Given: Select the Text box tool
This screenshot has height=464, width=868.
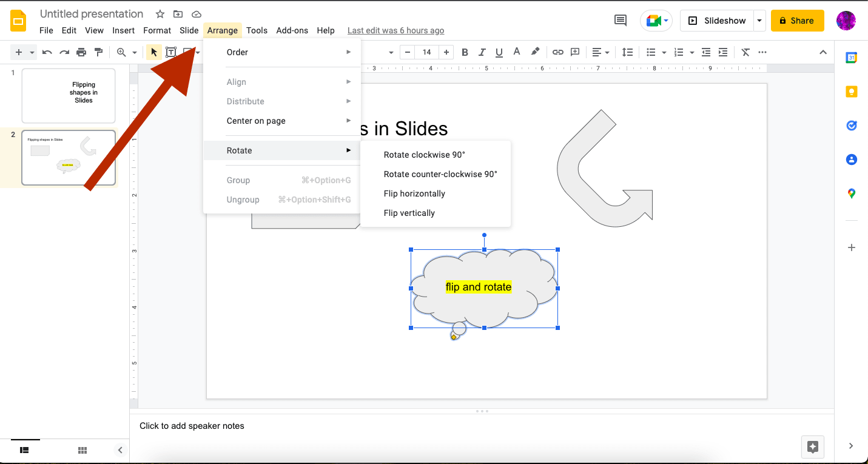Looking at the screenshot, I should pos(170,52).
